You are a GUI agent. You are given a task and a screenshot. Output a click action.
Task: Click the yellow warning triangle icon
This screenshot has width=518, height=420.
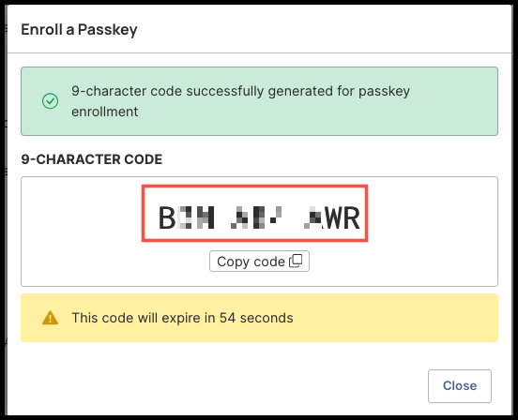[x=51, y=318]
